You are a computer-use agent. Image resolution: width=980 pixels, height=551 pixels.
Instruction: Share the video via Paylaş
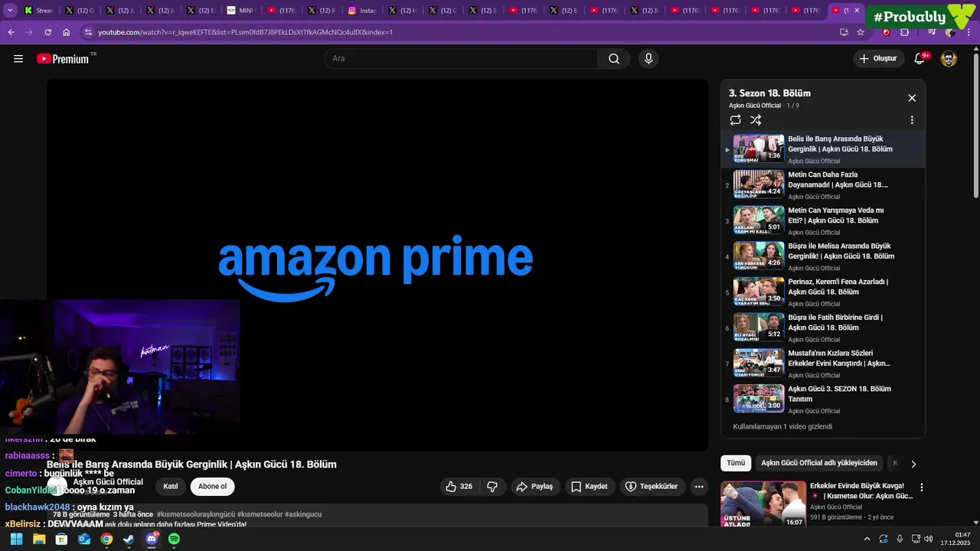point(534,487)
